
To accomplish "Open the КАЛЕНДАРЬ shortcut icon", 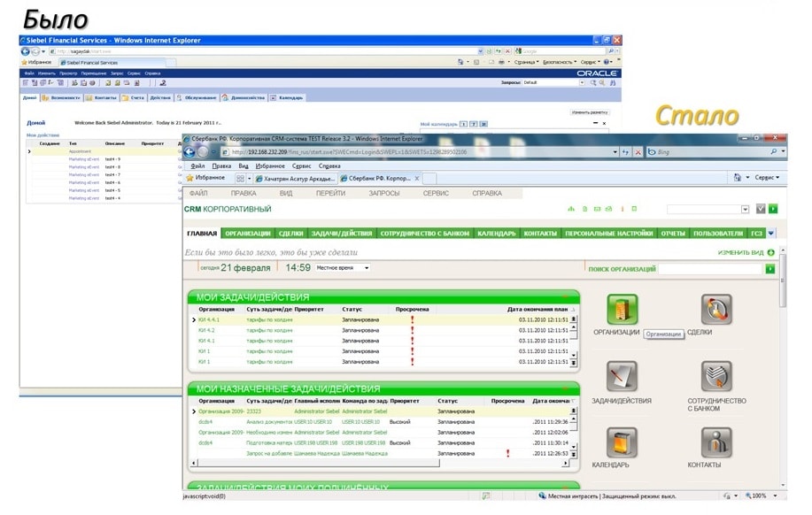I will [622, 442].
